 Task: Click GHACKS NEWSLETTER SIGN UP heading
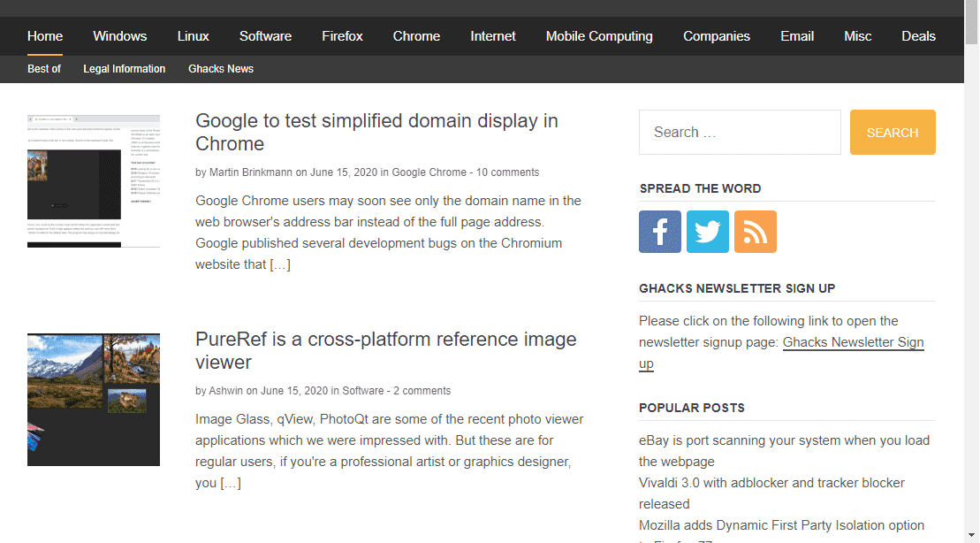click(x=737, y=288)
